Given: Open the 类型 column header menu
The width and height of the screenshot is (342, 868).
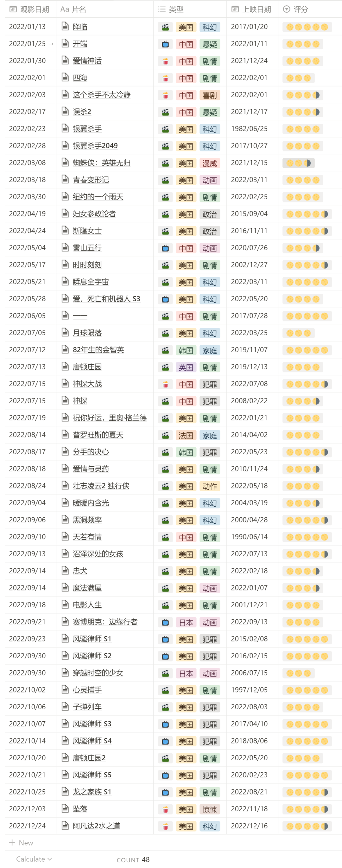Looking at the screenshot, I should tap(190, 9).
